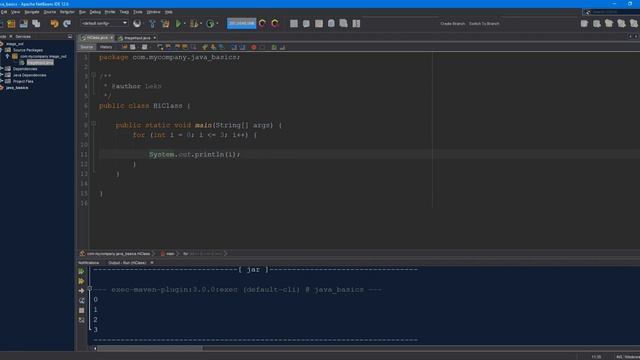
Task: Click the main breadcrumb at editor bottom
Action: [x=168, y=254]
